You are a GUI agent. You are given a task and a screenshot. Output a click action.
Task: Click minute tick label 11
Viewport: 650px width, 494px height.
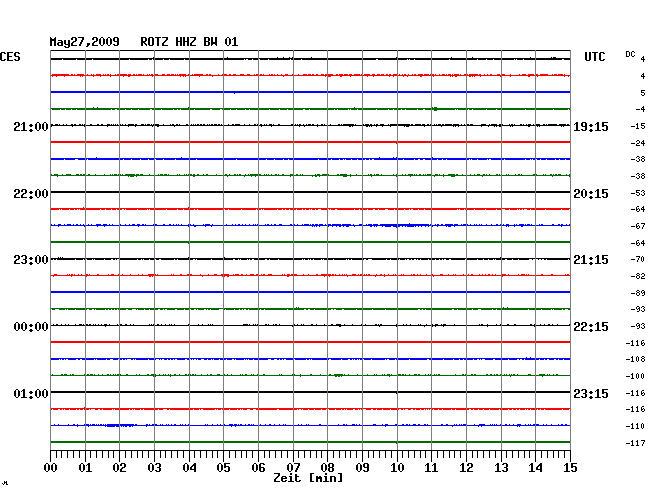tap(431, 468)
